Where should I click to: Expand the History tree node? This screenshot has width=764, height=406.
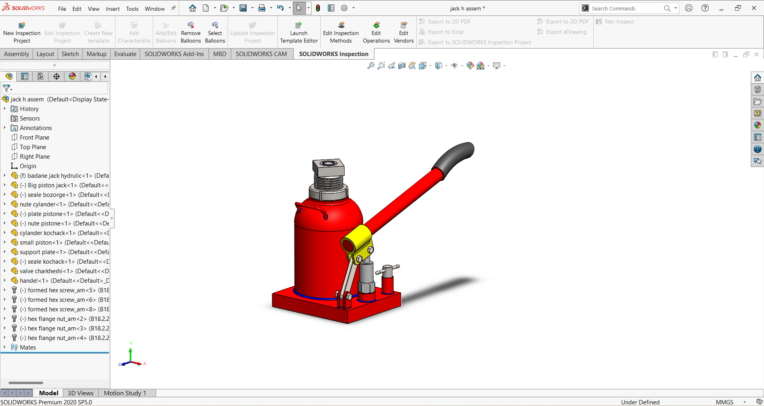5,109
